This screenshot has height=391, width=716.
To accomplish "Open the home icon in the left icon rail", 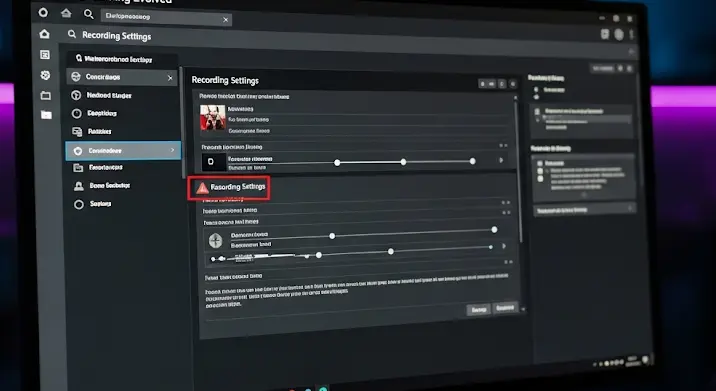I will [x=44, y=34].
